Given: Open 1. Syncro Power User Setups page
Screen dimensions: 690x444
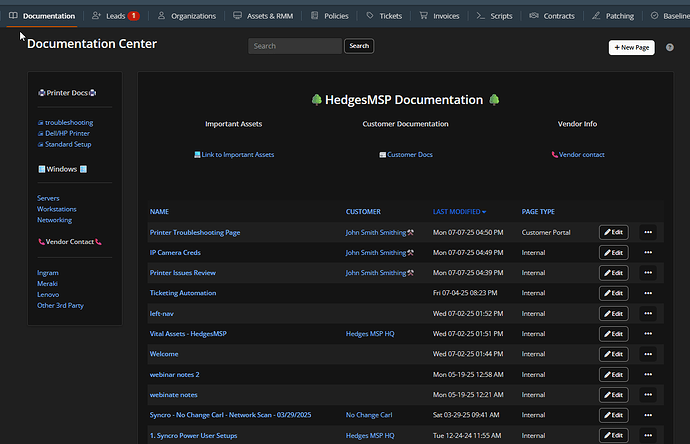Looking at the screenshot, I should tap(193, 436).
